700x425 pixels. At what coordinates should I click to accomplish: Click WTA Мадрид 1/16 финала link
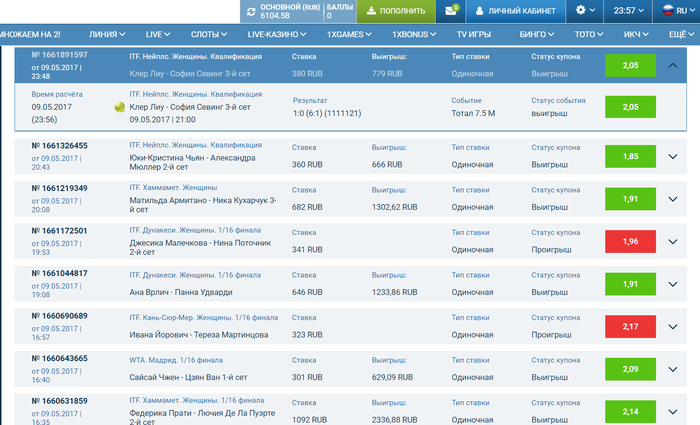pyautogui.click(x=176, y=360)
